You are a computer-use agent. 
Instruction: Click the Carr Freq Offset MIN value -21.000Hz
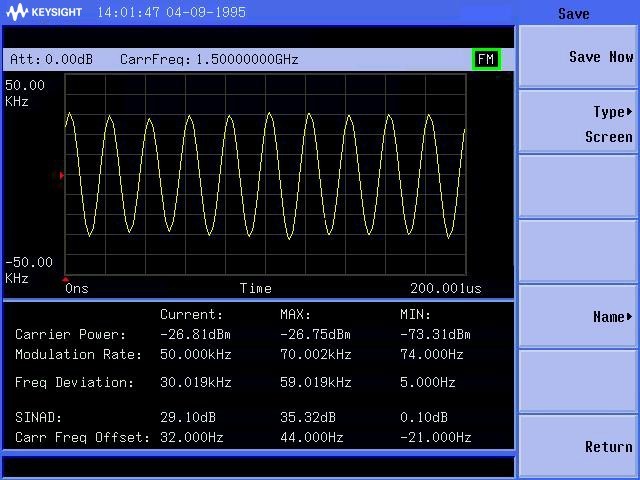pos(435,437)
